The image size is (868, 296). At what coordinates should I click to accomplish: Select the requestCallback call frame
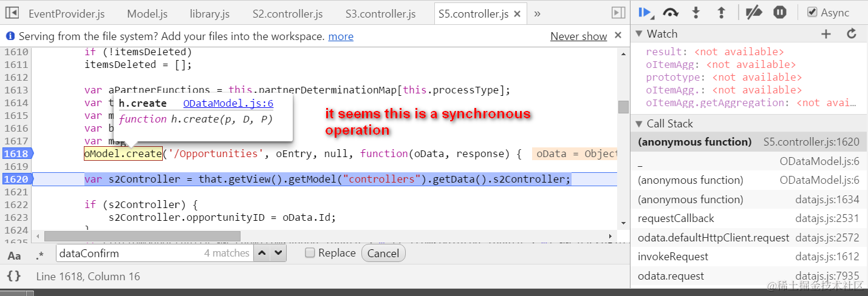point(749,218)
